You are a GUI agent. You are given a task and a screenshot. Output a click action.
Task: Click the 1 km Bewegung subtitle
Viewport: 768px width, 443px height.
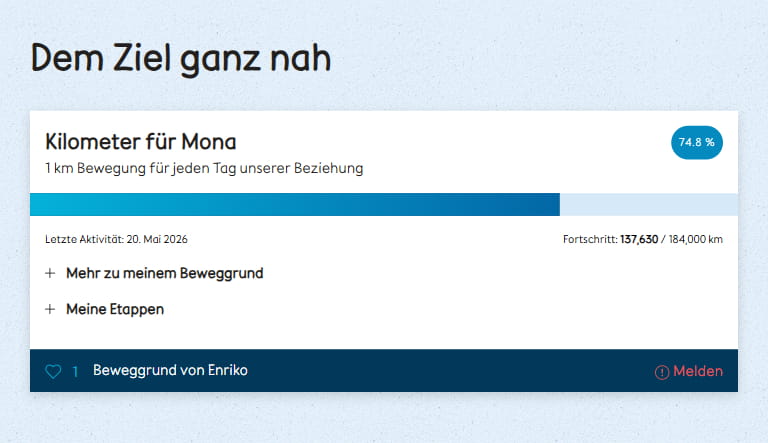(x=204, y=168)
